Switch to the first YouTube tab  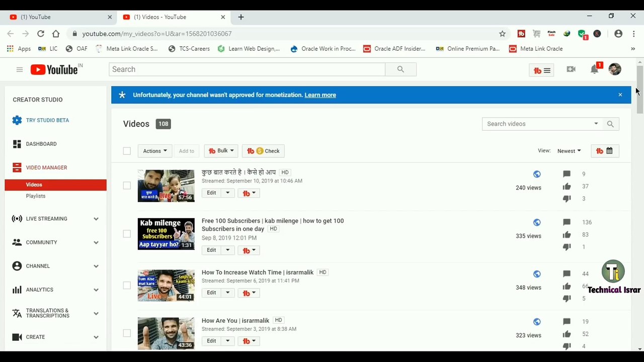click(60, 17)
